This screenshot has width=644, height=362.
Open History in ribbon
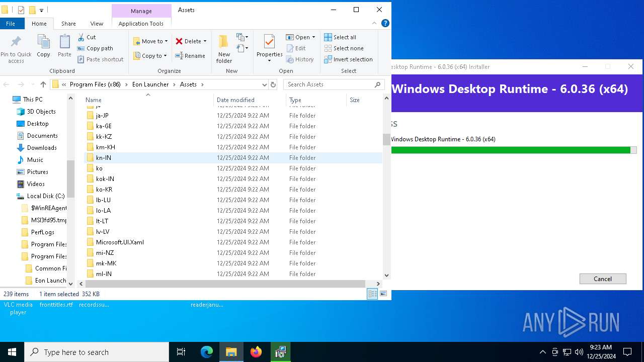[x=300, y=59]
